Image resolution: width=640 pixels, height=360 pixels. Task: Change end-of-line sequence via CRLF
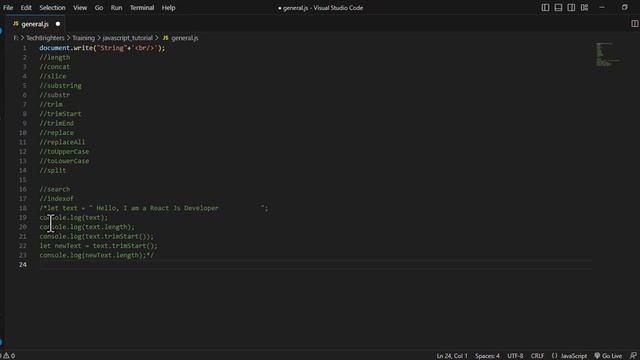(537, 356)
